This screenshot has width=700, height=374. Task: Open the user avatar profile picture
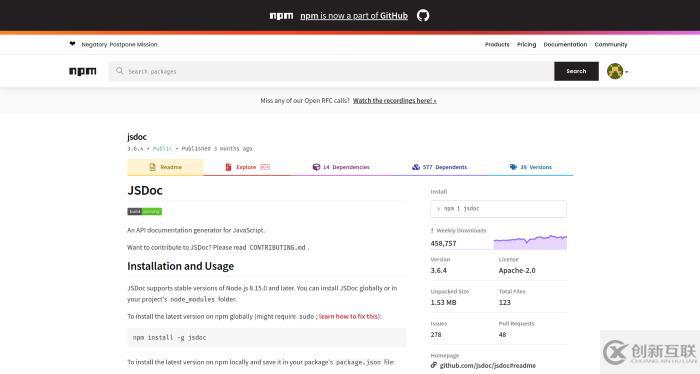pyautogui.click(x=615, y=71)
